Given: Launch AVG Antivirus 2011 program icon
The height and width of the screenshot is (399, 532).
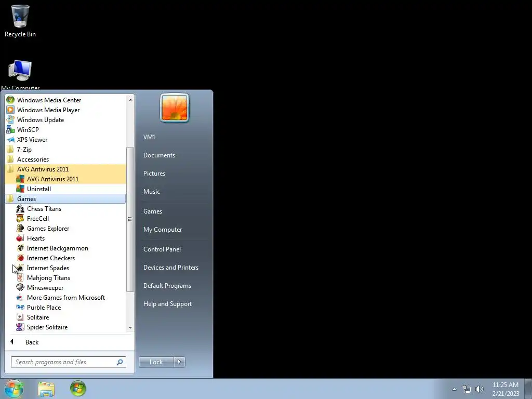Looking at the screenshot, I should (20, 179).
